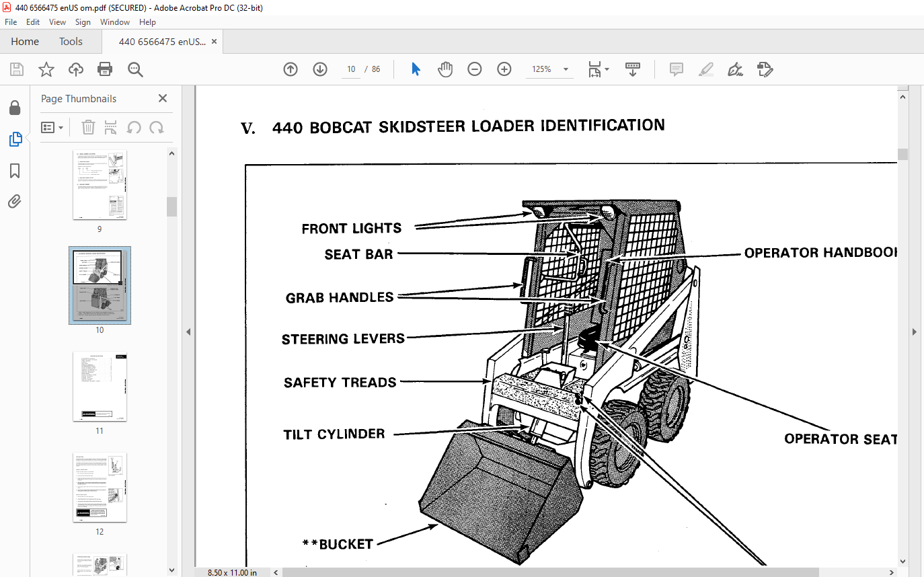The height and width of the screenshot is (577, 924).
Task: Close the 440 6566475 document tab
Action: (x=214, y=42)
